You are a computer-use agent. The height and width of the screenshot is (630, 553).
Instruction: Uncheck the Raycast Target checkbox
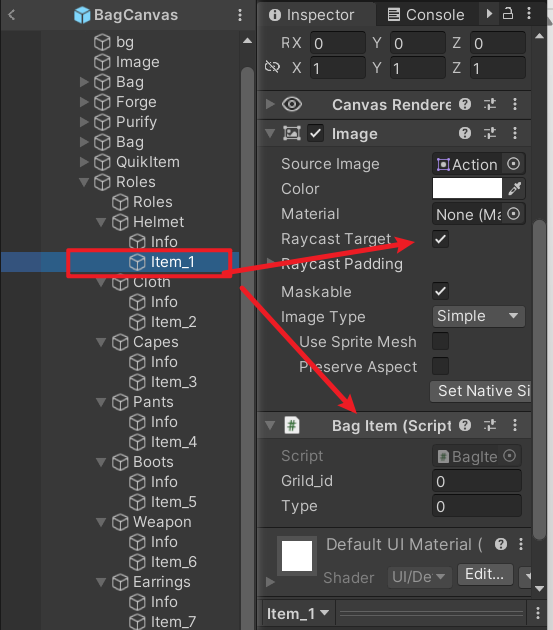(x=440, y=239)
